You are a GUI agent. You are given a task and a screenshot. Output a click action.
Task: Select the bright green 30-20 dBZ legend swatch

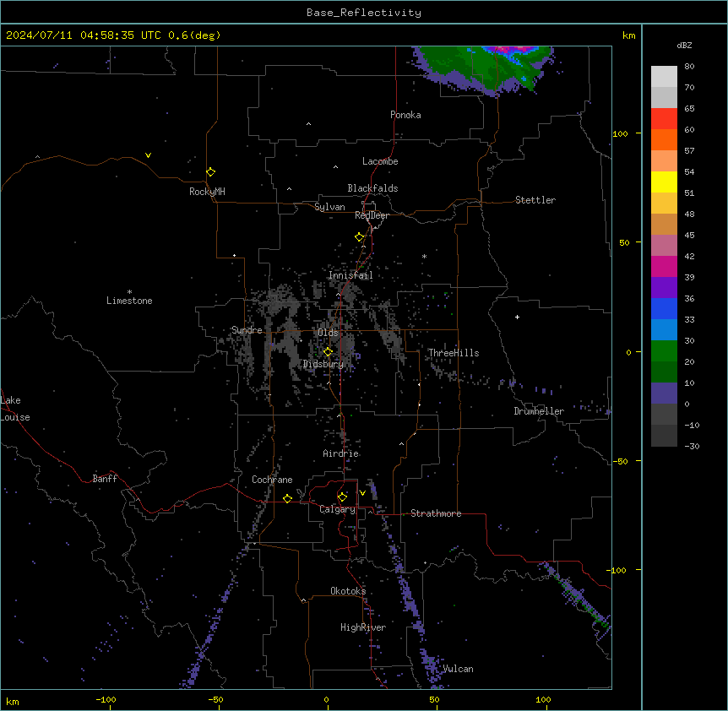point(664,351)
